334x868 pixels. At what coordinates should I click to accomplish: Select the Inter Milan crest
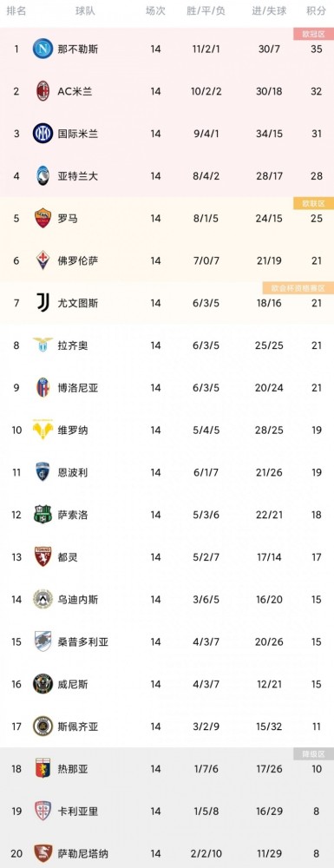click(x=43, y=134)
